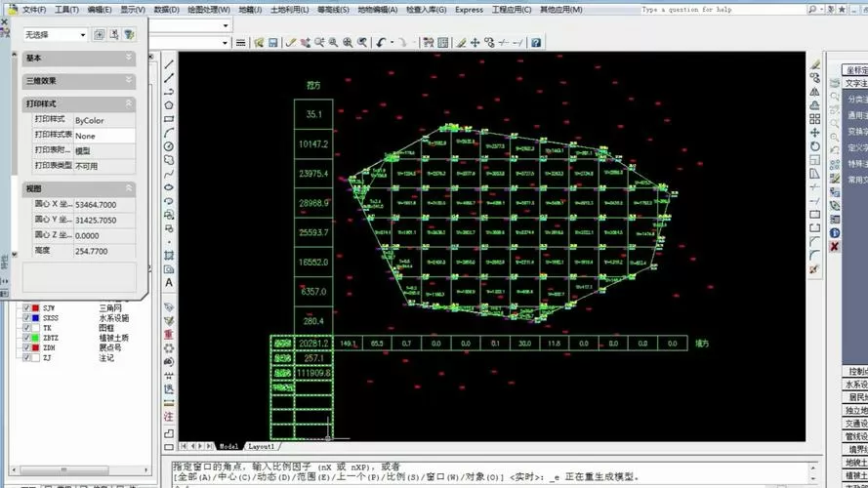The image size is (868, 488).
Task: Open the undo history dropdown arrow
Action: point(392,43)
